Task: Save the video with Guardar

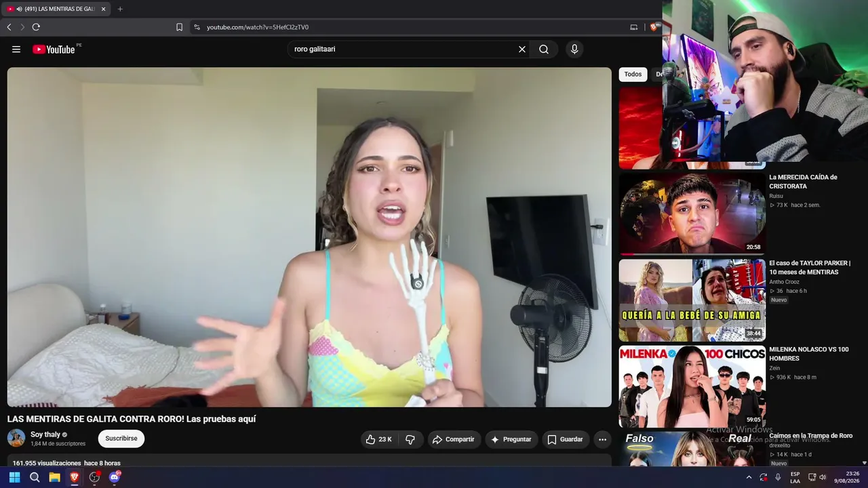Action: coord(565,439)
